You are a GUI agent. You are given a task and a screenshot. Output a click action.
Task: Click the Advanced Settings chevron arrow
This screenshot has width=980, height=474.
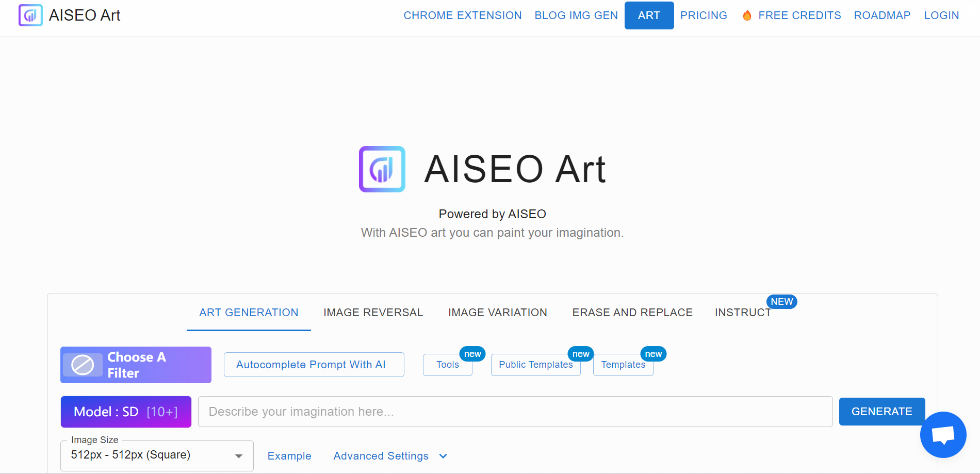coord(443,456)
